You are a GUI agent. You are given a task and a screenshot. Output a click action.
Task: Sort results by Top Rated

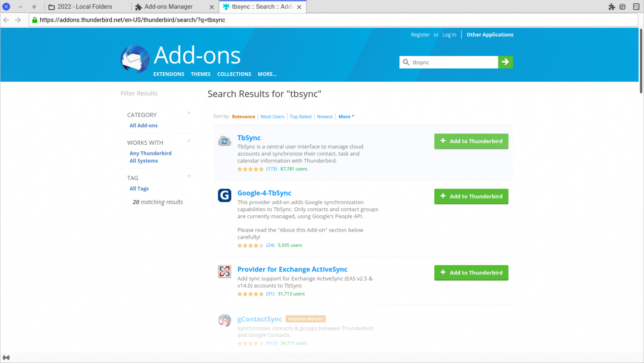click(301, 117)
